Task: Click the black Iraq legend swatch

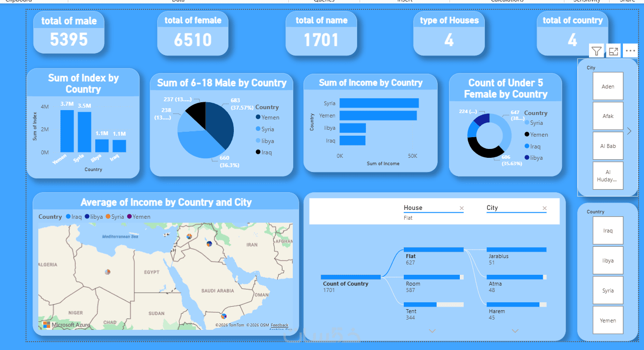Action: 258,152
